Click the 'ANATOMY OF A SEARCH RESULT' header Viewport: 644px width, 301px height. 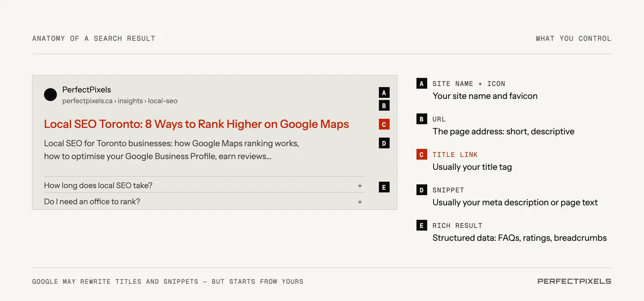[94, 39]
